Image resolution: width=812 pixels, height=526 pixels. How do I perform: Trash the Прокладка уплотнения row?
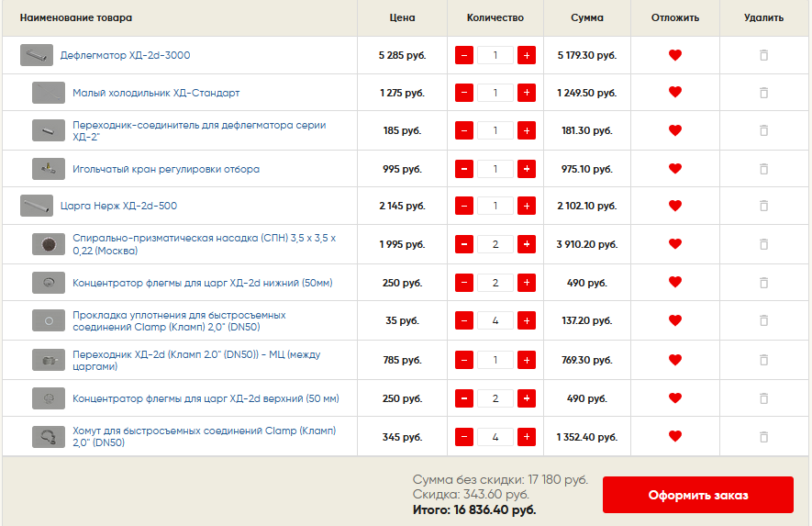(763, 320)
